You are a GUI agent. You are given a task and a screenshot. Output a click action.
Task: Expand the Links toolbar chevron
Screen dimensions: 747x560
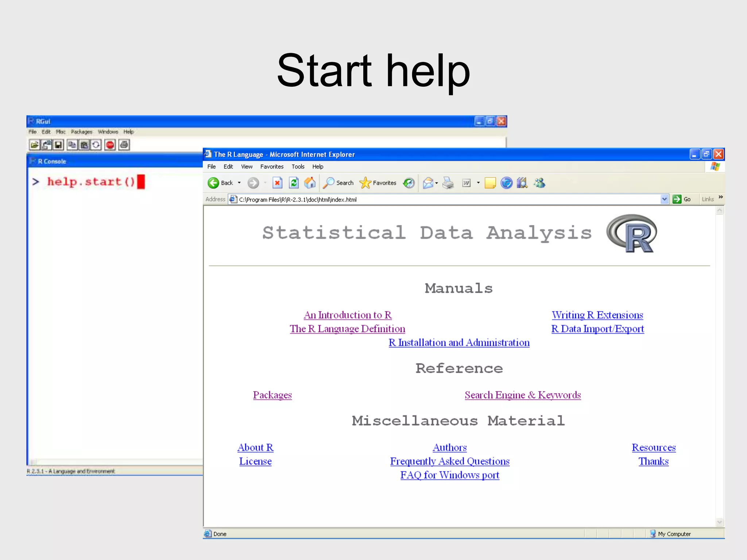tap(721, 197)
